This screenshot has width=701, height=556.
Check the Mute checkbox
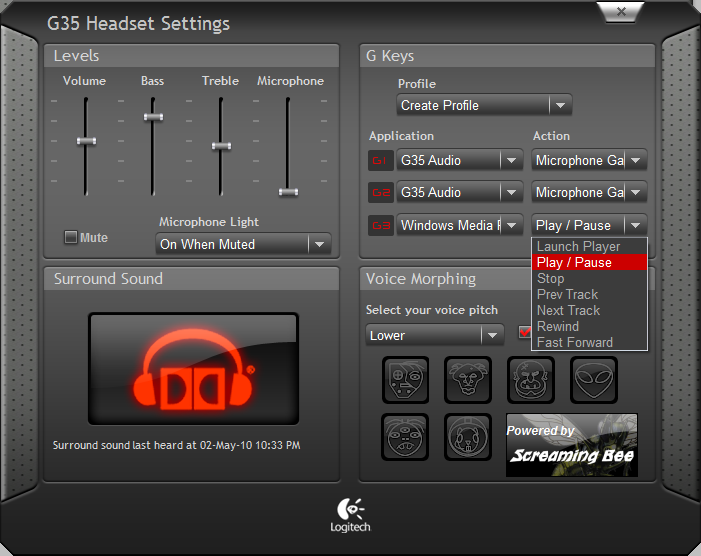click(x=71, y=237)
